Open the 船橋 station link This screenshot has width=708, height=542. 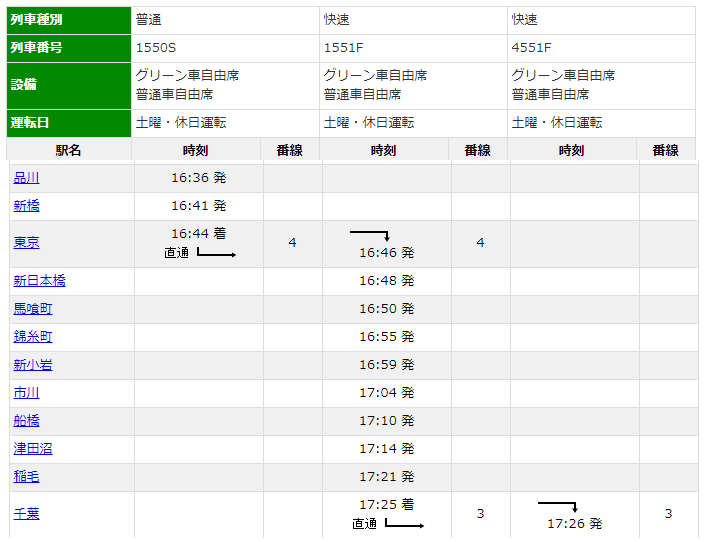(26, 421)
